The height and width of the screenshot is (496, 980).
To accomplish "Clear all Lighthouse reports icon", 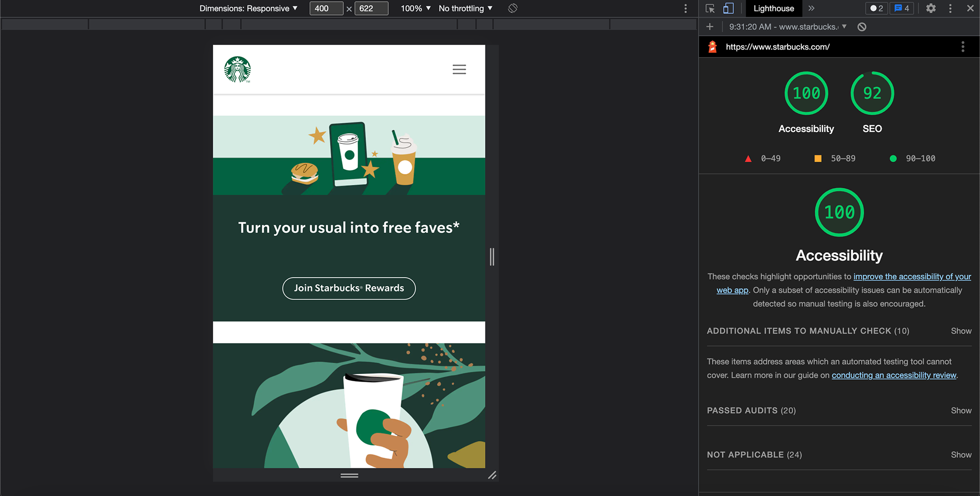I will 862,27.
